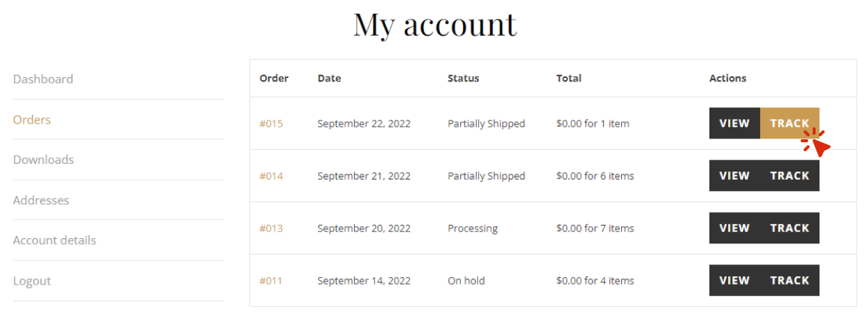
Task: Open Account details page
Action: click(x=55, y=240)
